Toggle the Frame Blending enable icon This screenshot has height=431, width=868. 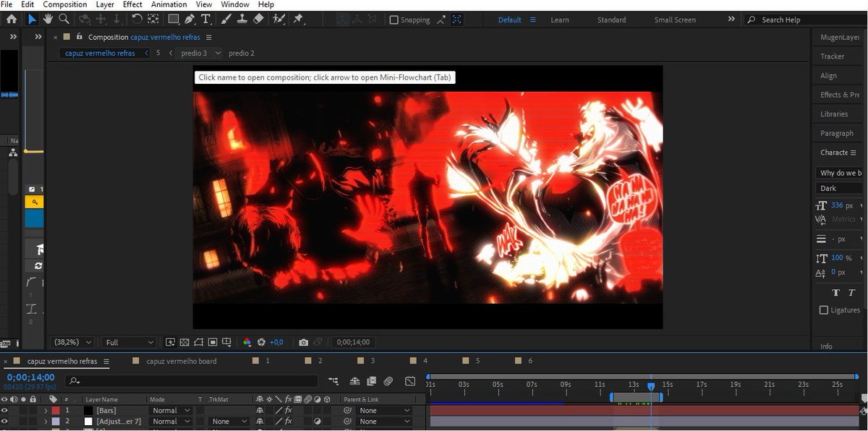click(x=371, y=380)
